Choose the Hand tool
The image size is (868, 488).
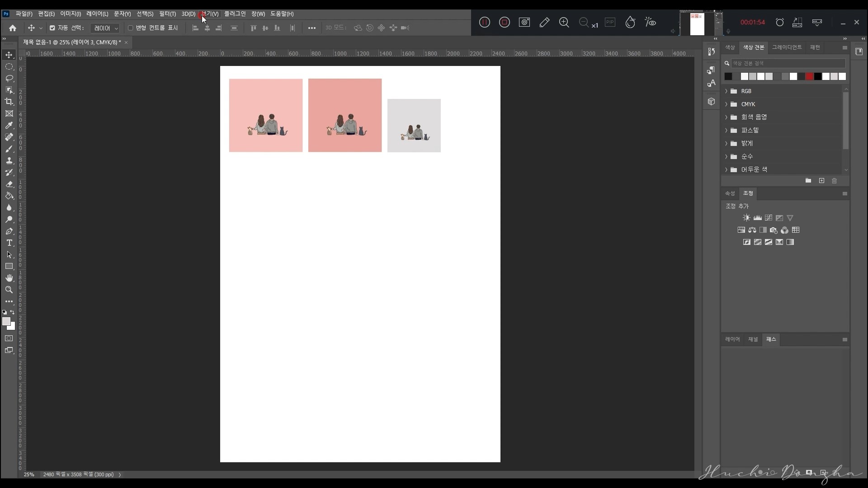(9, 278)
